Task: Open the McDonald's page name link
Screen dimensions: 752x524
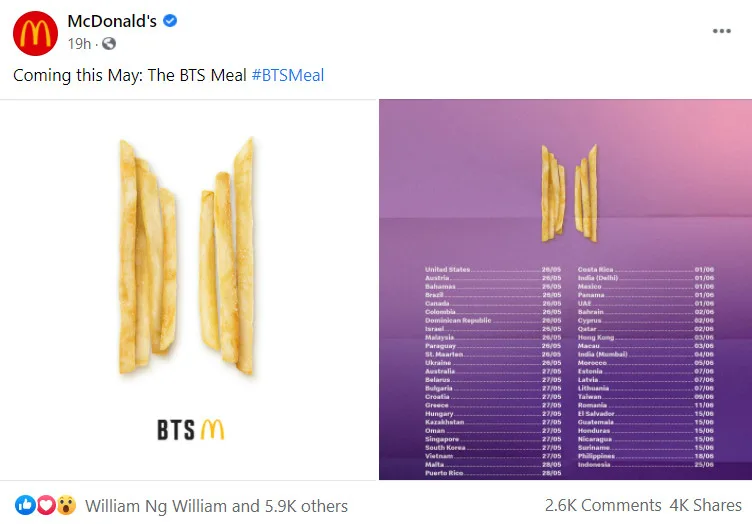Action: (x=111, y=22)
